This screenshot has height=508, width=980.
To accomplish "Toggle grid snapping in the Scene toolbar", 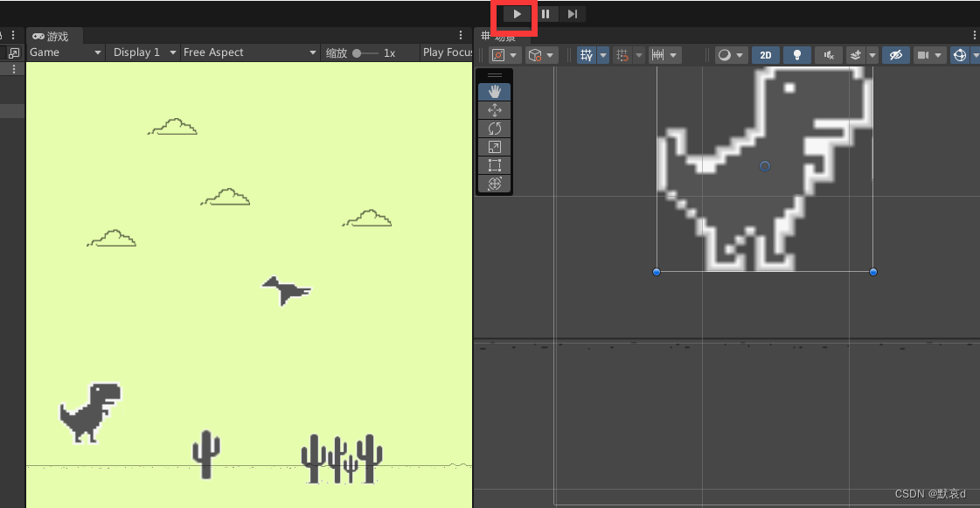I will [622, 55].
